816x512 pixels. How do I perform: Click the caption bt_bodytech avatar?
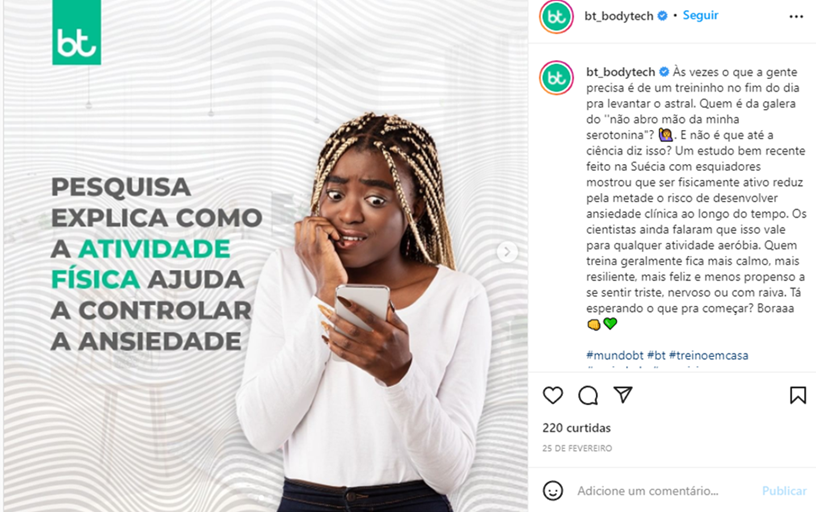coord(557,78)
